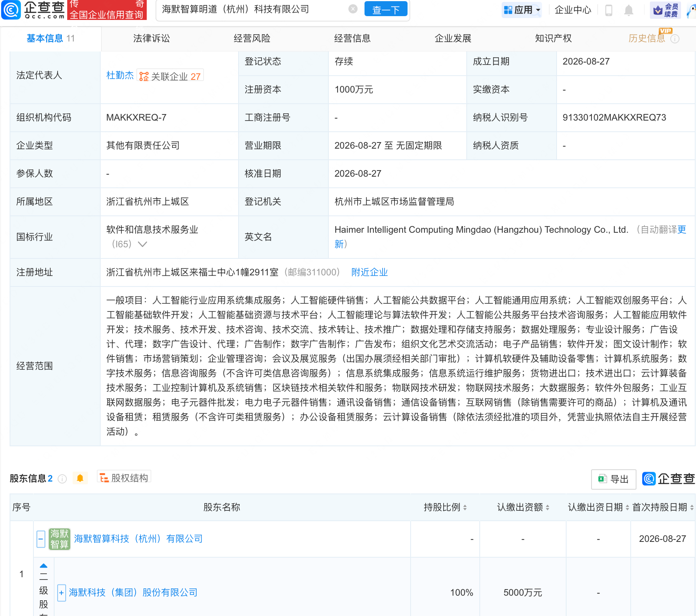Select the 5000万元 subscribed capital cell

coord(523,593)
